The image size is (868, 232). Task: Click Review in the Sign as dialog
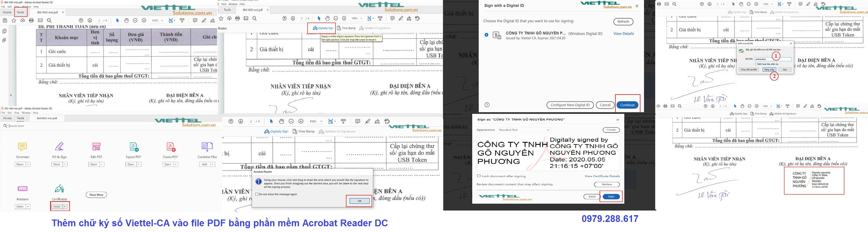coord(607,184)
